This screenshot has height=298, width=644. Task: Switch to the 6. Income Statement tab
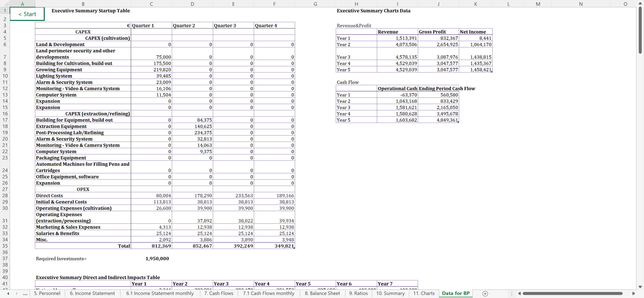click(x=92, y=293)
